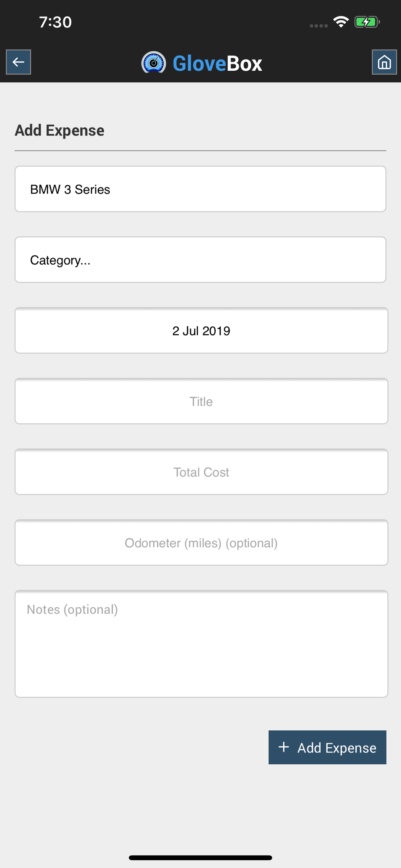The width and height of the screenshot is (401, 868).
Task: Focus the Title input field
Action: tap(201, 401)
